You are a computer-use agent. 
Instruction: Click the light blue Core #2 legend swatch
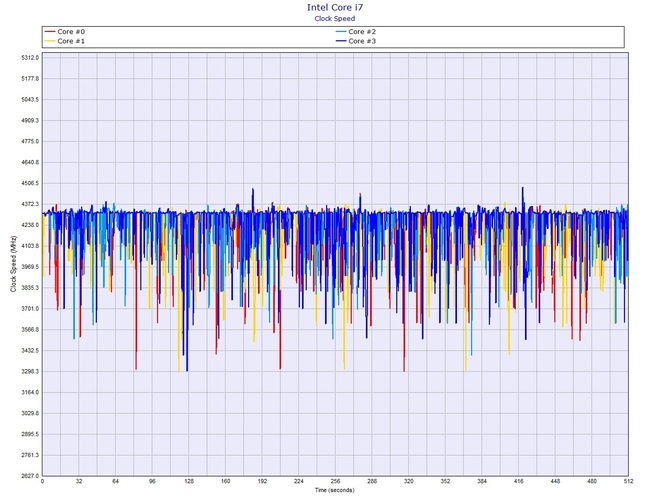click(341, 32)
